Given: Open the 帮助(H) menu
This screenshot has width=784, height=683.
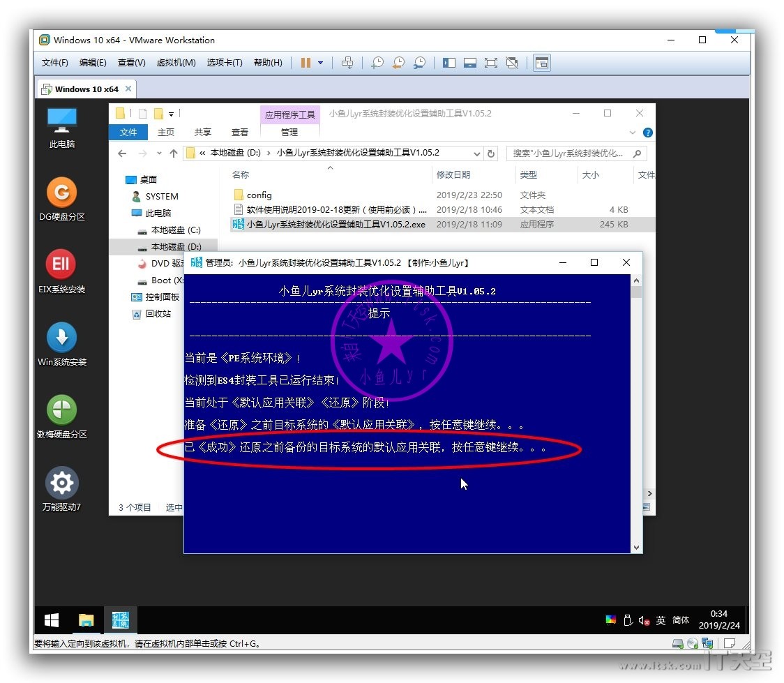Looking at the screenshot, I should [x=268, y=63].
